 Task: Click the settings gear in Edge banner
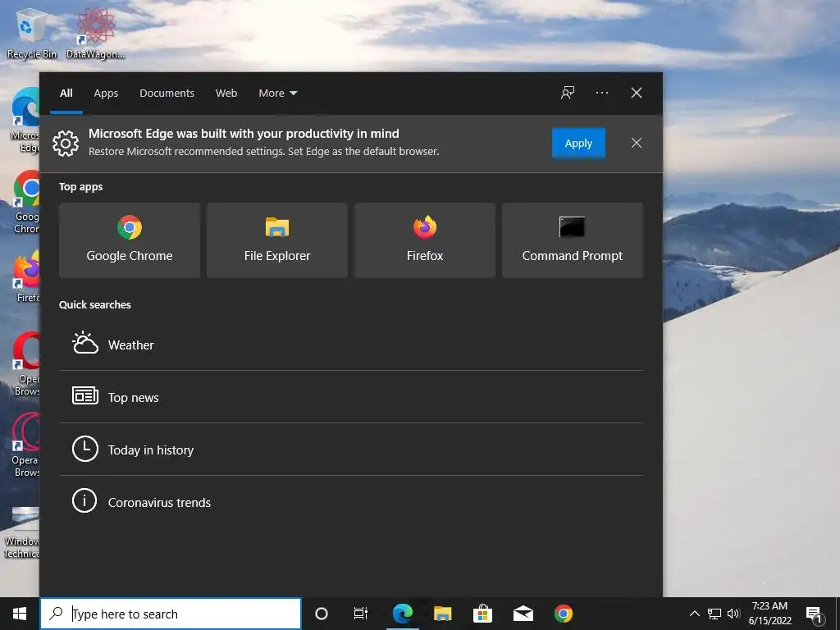coord(66,143)
